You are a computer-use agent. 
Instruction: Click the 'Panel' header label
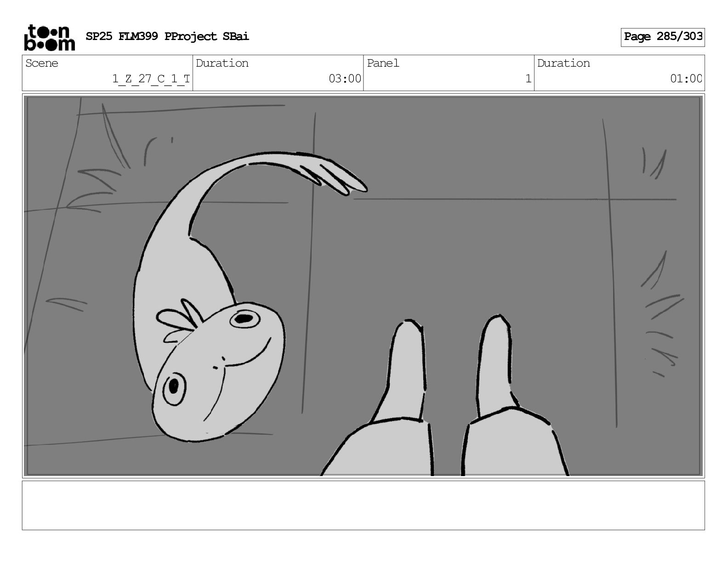(x=383, y=63)
